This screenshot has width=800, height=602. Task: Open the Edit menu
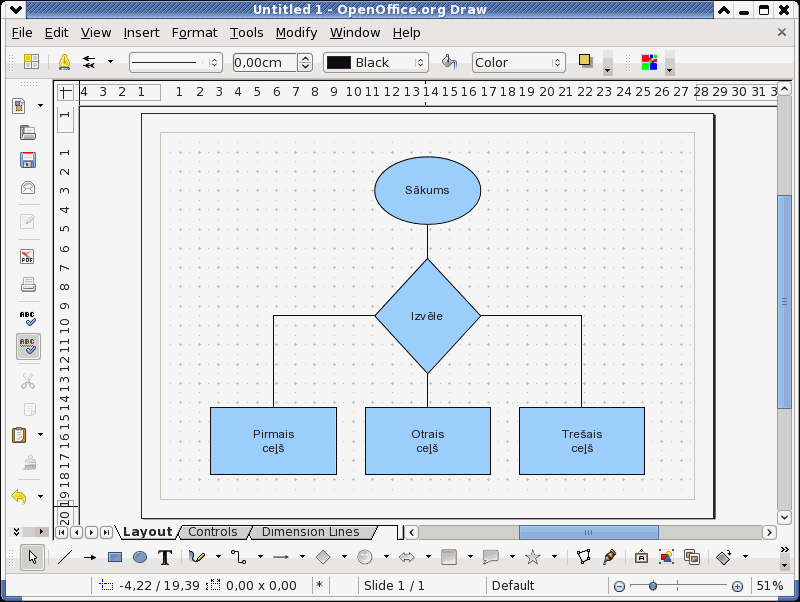[57, 33]
